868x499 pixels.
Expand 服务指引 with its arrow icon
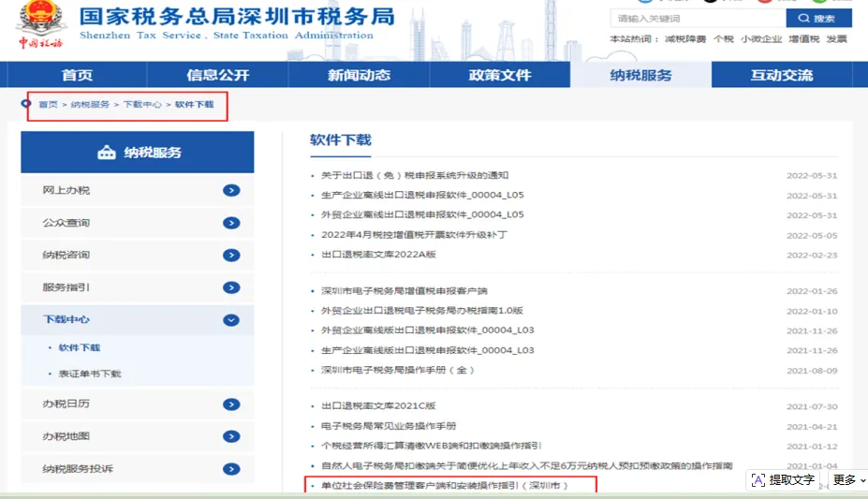pos(231,287)
